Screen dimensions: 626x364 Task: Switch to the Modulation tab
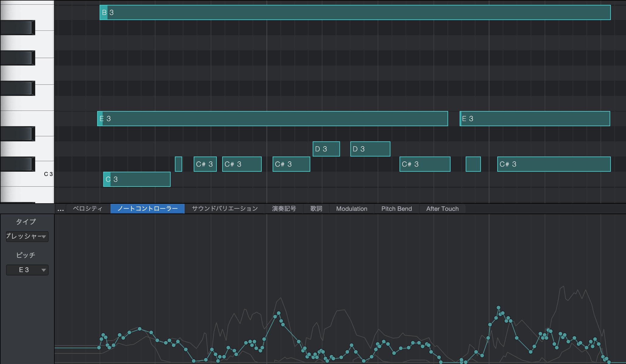click(x=352, y=209)
